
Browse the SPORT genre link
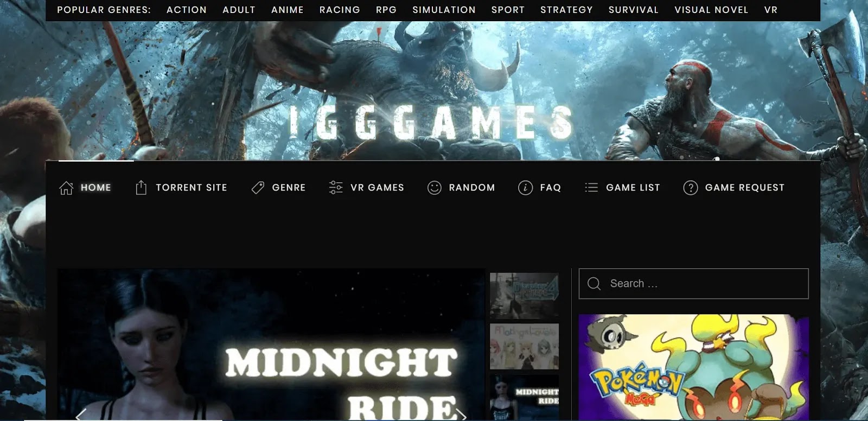tap(508, 10)
